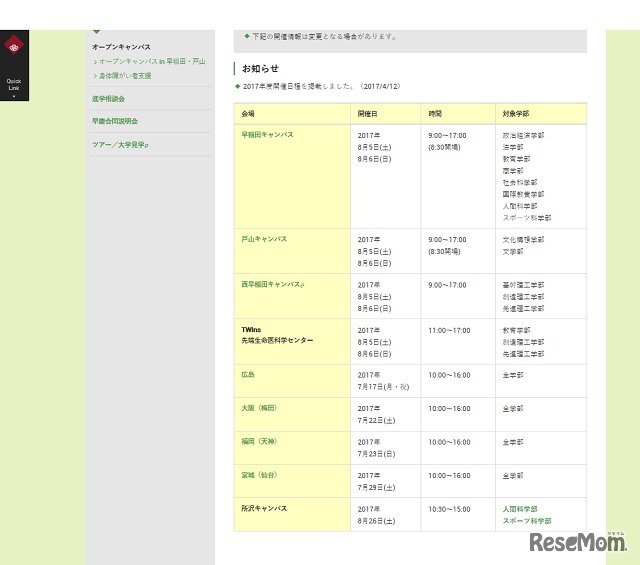The height and width of the screenshot is (565, 640).
Task: Click 全学部 in the 広島 row
Action: click(513, 375)
